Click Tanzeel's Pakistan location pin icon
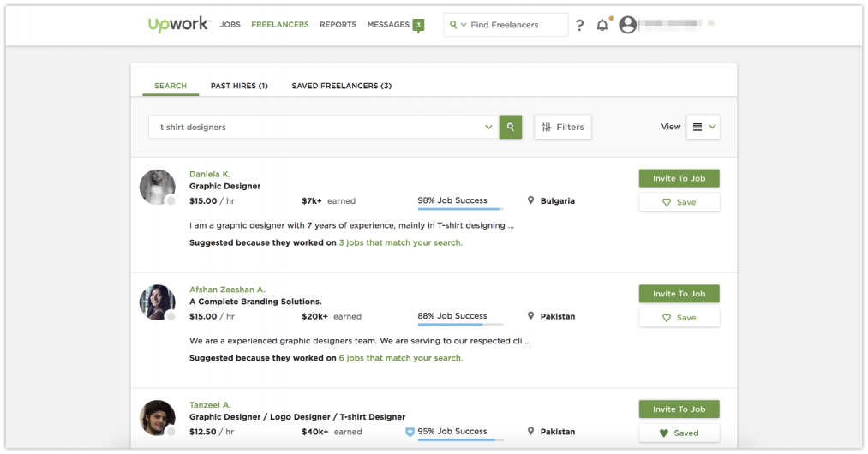The height and width of the screenshot is (454, 868). tap(530, 431)
